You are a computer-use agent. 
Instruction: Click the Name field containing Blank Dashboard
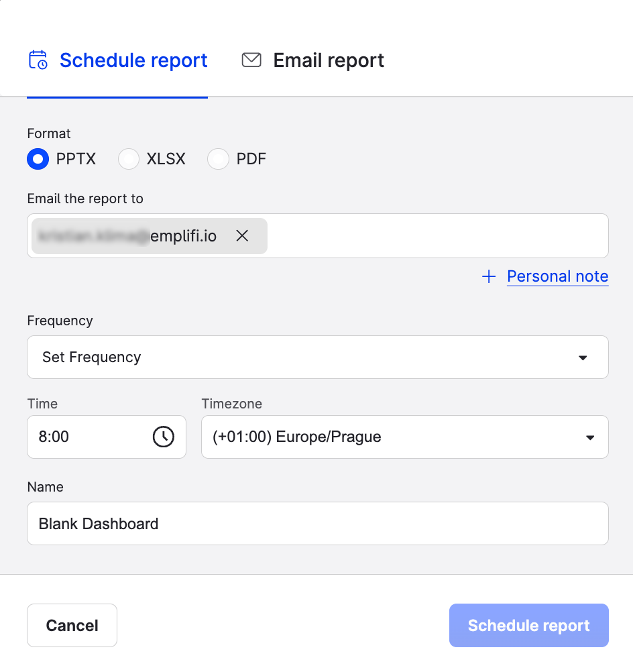tap(317, 524)
